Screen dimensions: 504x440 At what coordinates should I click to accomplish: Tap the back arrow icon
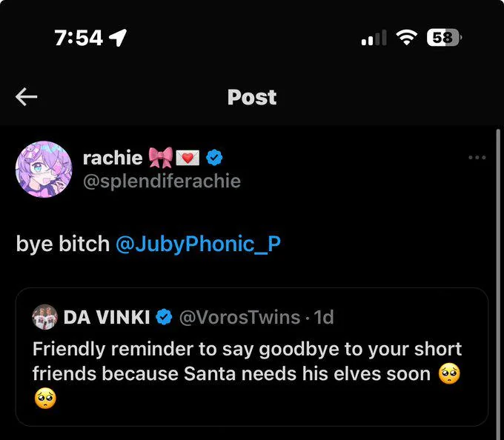(x=27, y=97)
